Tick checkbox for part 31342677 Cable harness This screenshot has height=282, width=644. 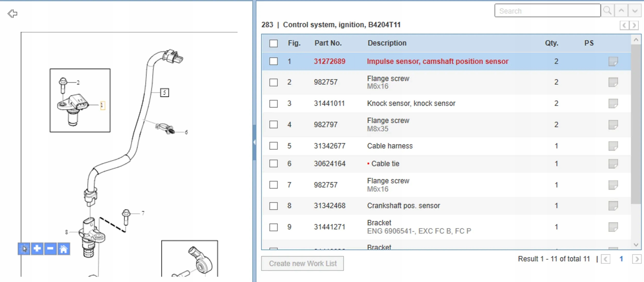tap(273, 146)
